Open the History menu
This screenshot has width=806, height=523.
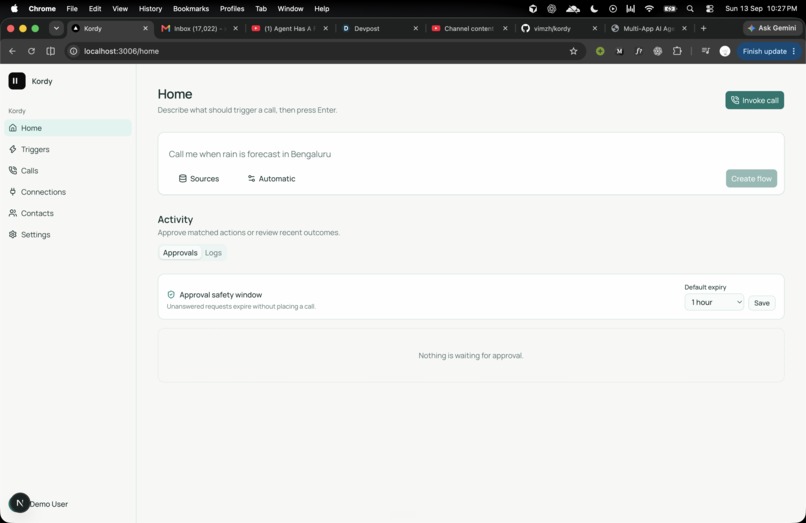click(x=150, y=8)
